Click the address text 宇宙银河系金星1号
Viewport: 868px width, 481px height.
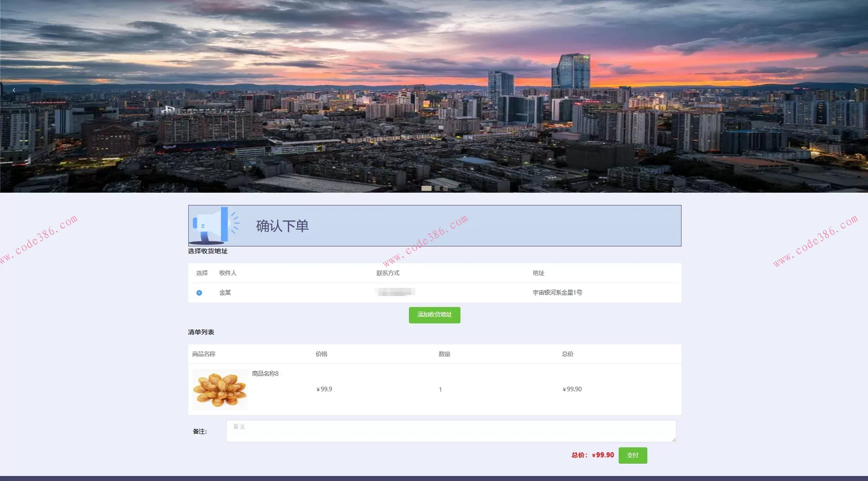[x=557, y=292]
